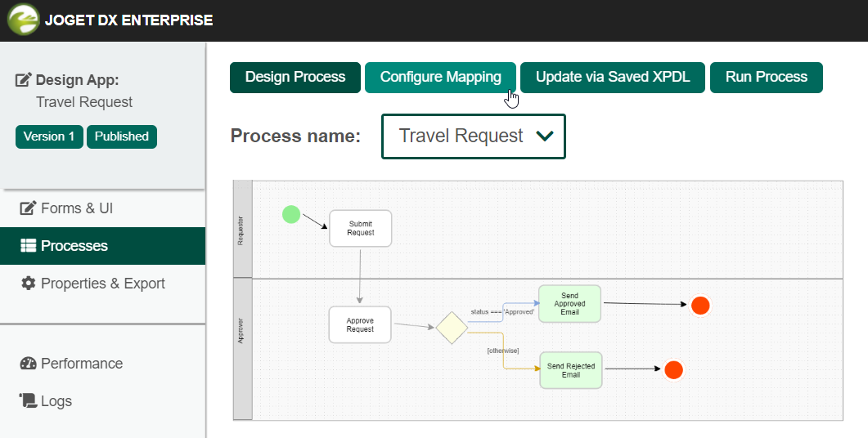
Task: Click the Properties & Export gear icon
Action: pyautogui.click(x=29, y=284)
